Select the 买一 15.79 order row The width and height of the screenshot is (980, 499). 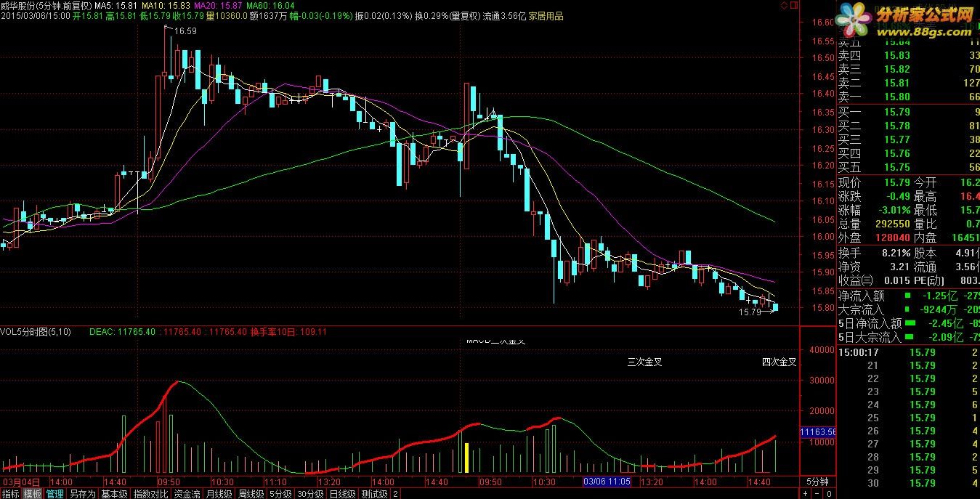(x=910, y=112)
